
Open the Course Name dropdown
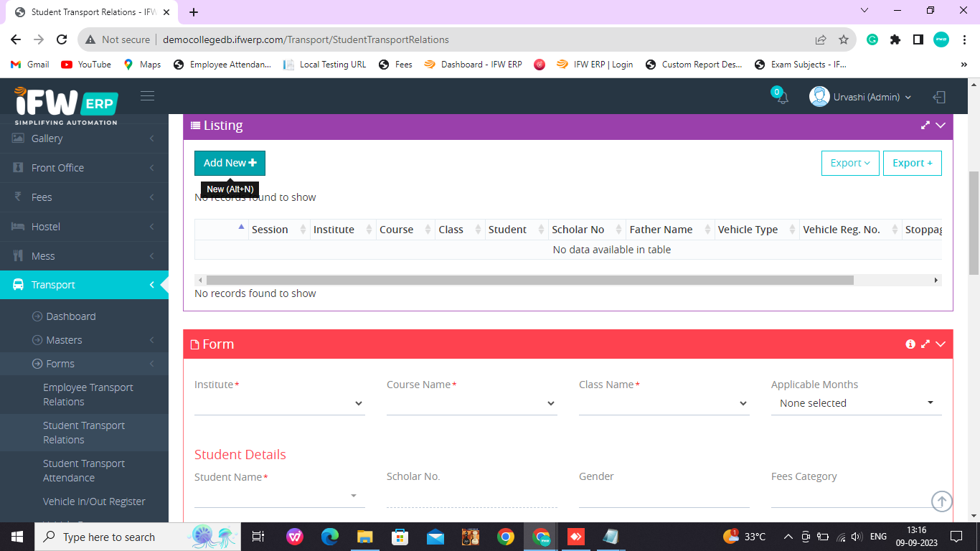click(472, 403)
